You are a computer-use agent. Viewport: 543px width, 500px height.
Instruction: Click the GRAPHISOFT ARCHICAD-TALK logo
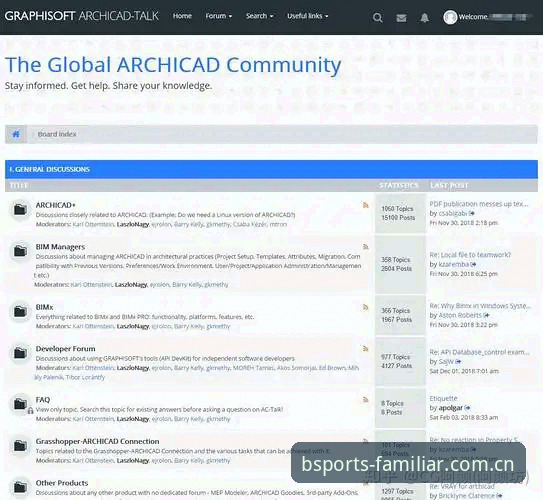point(81,16)
